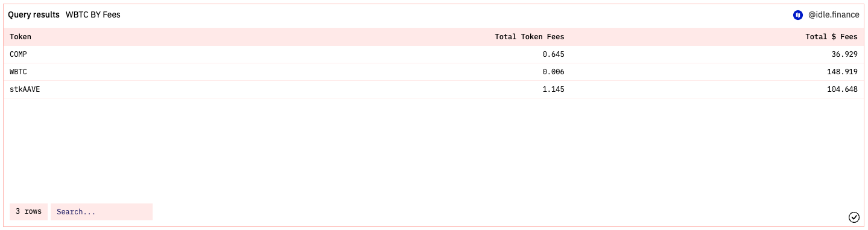Open the WBTC BY Fees query title
The image size is (868, 230).
coord(93,14)
